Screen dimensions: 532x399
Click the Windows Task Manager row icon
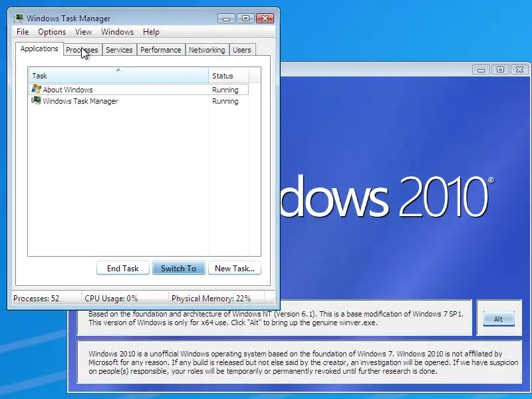(36, 101)
